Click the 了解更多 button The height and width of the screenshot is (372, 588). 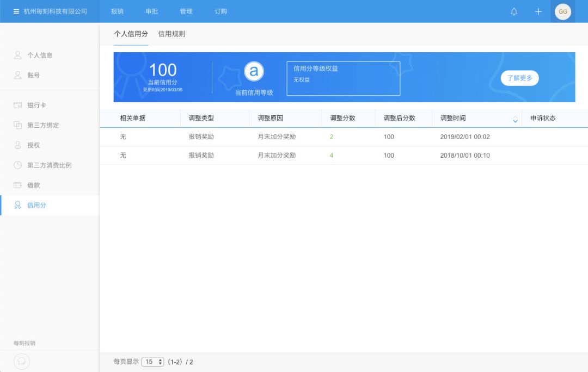(520, 78)
